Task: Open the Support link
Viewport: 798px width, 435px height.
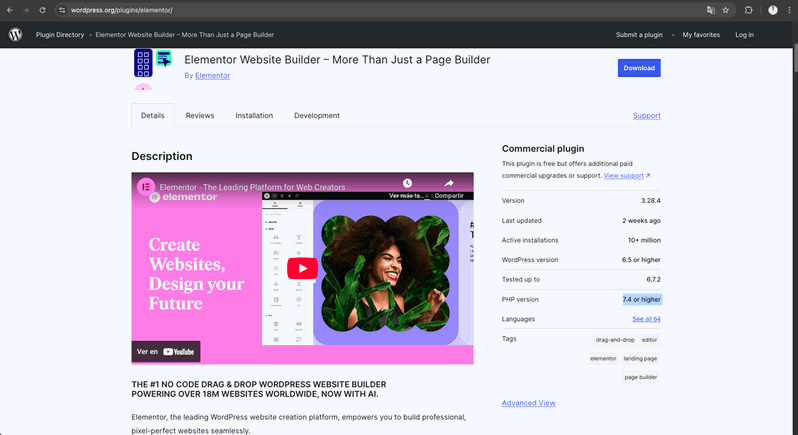Action: click(646, 115)
